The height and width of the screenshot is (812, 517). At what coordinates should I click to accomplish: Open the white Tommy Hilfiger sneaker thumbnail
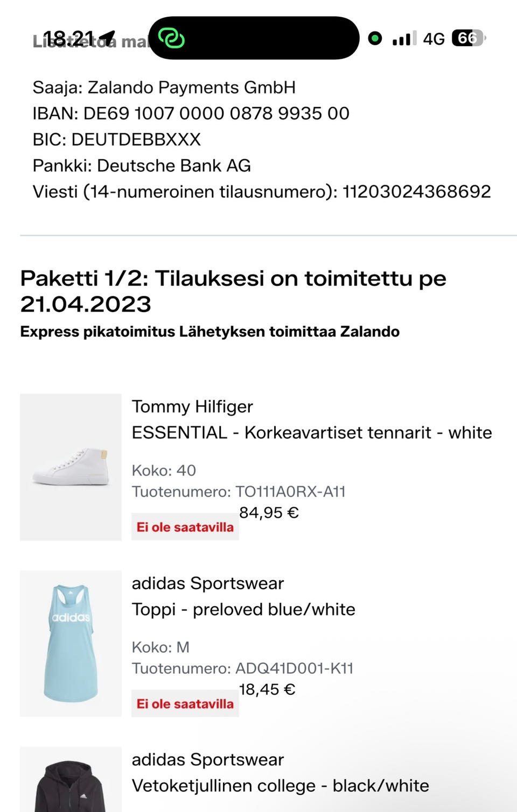71,467
